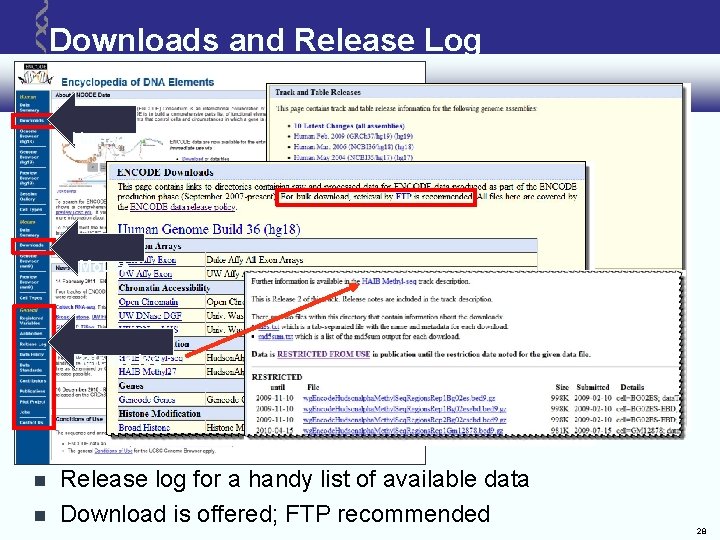The width and height of the screenshot is (720, 540).
Task: Open Session Gallery in the sidebar
Action: tap(28, 197)
